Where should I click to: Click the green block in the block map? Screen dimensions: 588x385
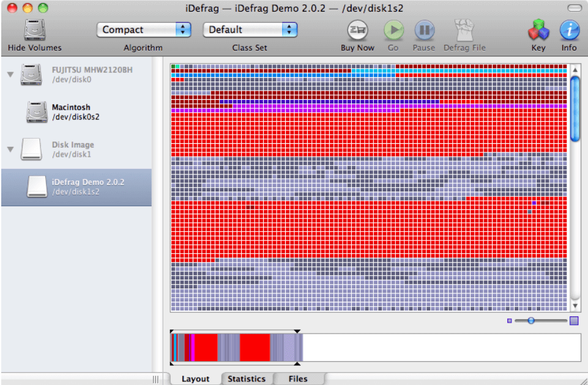tap(173, 67)
